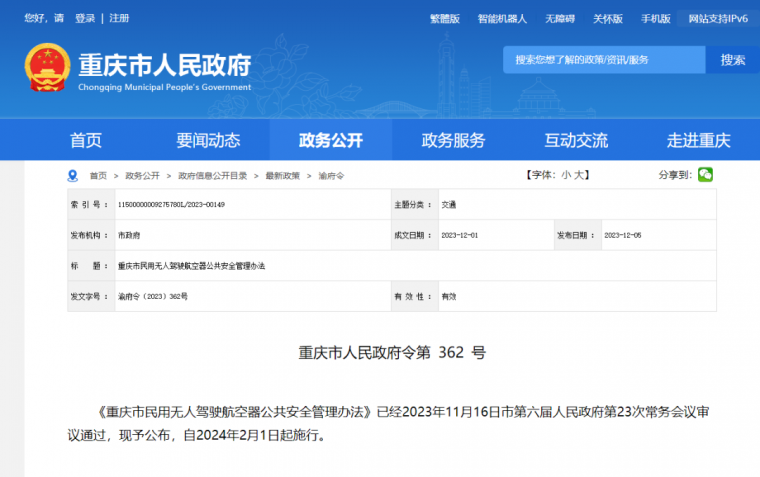Screen dimensions: 760x477
Task: Share page via WeChat icon
Action: [705, 175]
